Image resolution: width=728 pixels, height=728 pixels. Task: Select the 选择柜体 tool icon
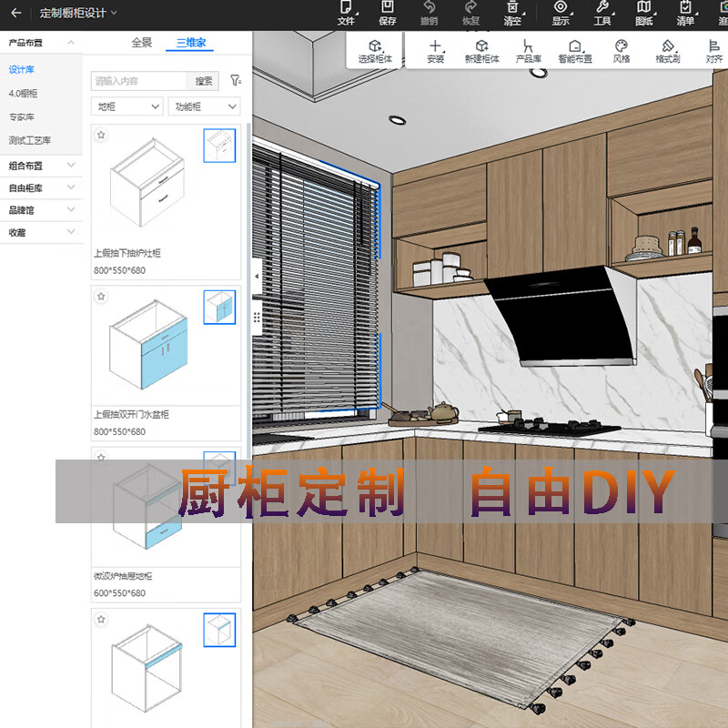373,51
